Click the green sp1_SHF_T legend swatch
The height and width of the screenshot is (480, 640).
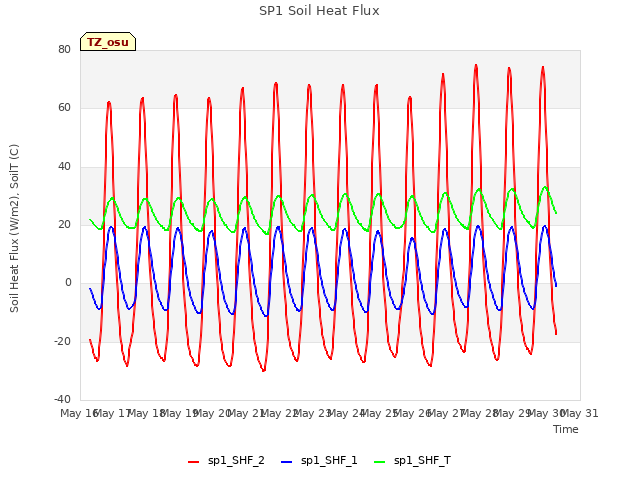coord(380,462)
